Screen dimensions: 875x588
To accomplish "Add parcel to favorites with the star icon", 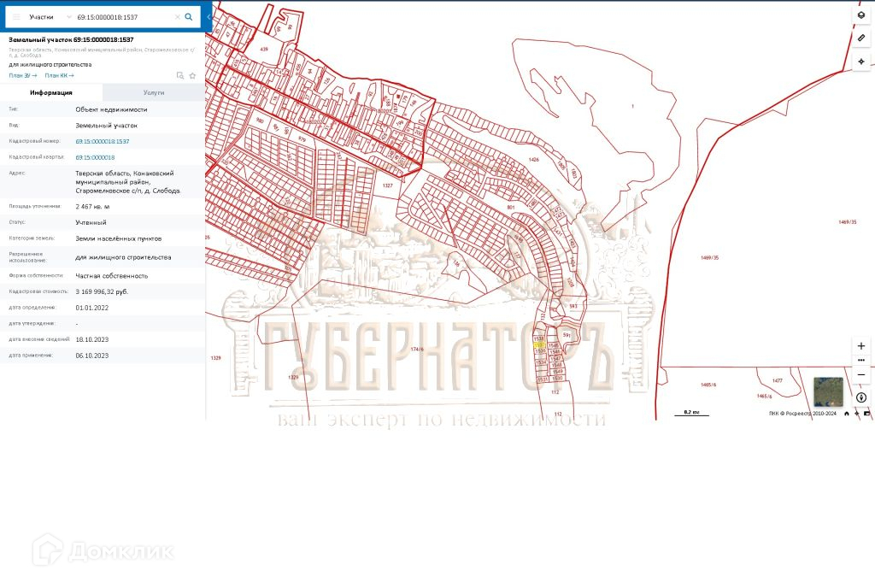I will pos(192,75).
